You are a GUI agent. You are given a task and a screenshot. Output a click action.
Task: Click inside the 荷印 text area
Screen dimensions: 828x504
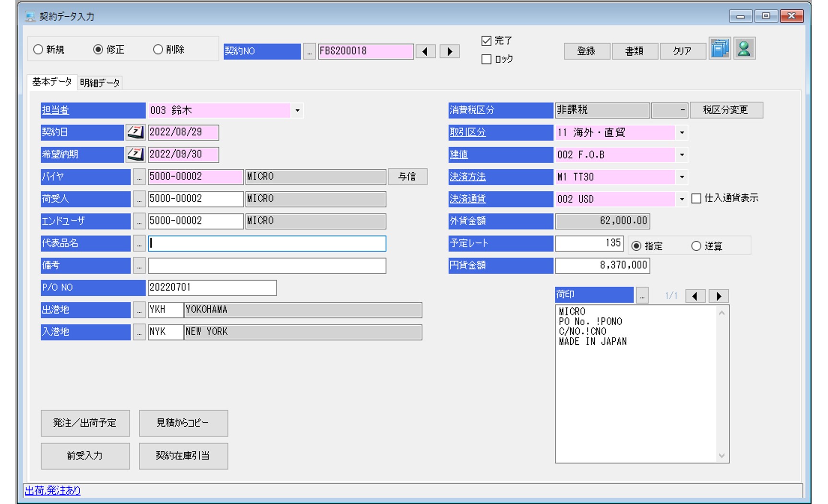tap(636, 384)
